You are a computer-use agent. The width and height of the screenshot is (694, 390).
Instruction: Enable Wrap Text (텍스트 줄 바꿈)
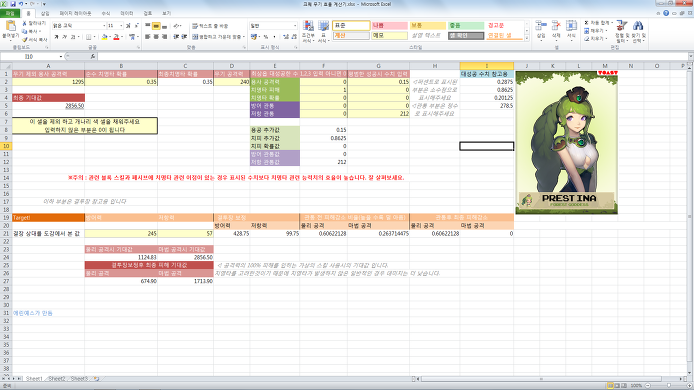point(210,26)
